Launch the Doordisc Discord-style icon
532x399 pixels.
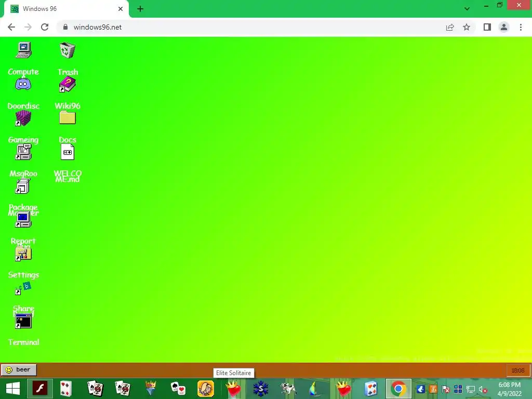click(23, 84)
